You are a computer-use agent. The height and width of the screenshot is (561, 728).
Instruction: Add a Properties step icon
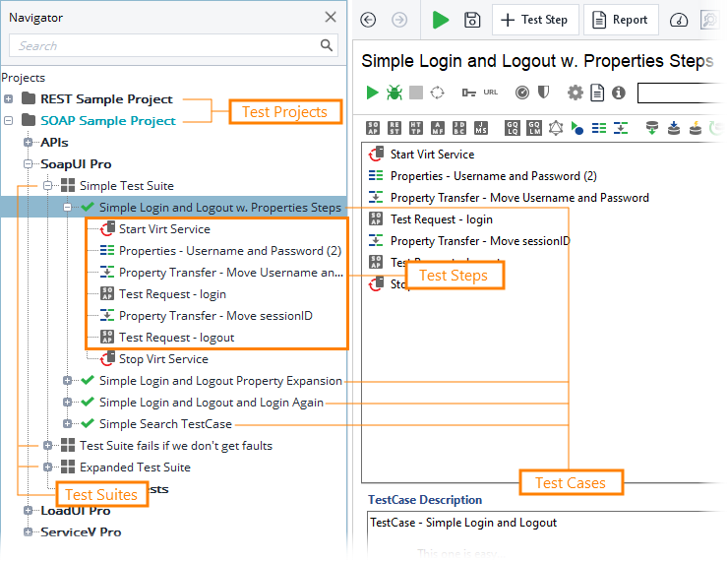tap(599, 128)
